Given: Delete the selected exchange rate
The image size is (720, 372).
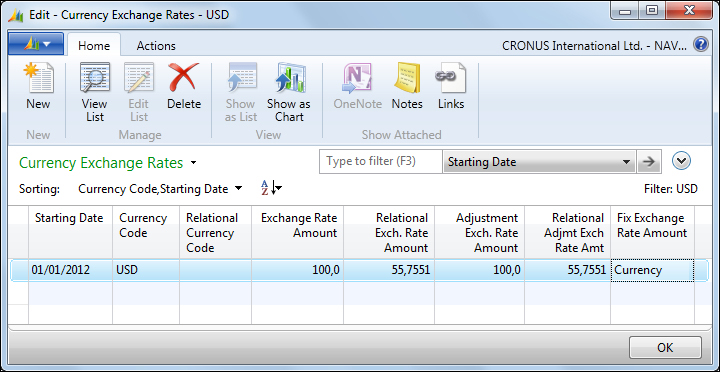Looking at the screenshot, I should tap(184, 87).
